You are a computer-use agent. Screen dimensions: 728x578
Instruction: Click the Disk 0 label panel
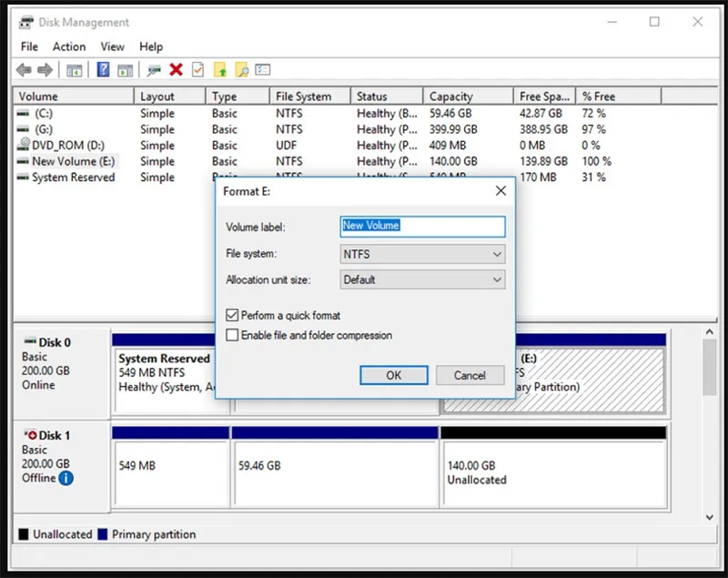pos(62,373)
